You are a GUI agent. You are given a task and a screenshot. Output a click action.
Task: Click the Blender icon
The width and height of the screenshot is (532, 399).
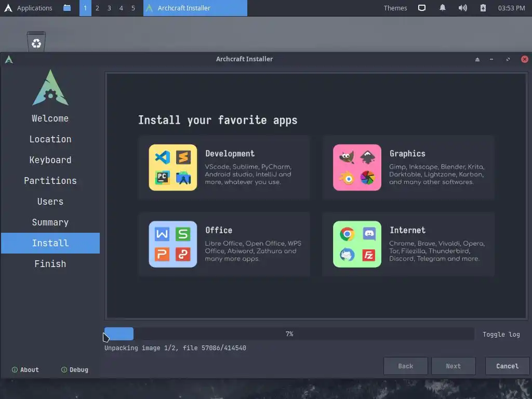pyautogui.click(x=347, y=178)
